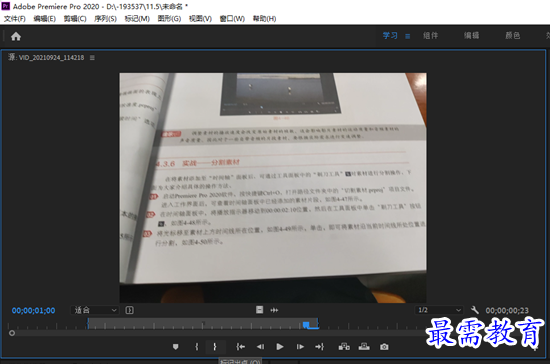This screenshot has width=550, height=364.
Task: Click the drag audio only waveform icon
Action: tap(274, 310)
